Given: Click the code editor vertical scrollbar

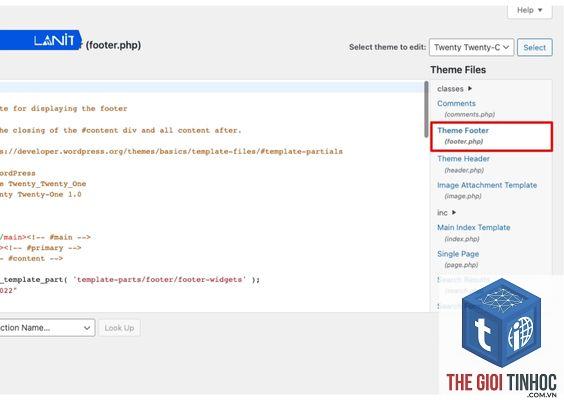Looking at the screenshot, I should point(426,109).
